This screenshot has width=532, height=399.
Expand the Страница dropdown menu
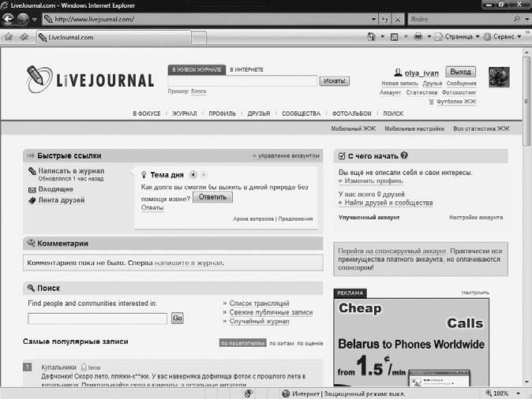(457, 36)
